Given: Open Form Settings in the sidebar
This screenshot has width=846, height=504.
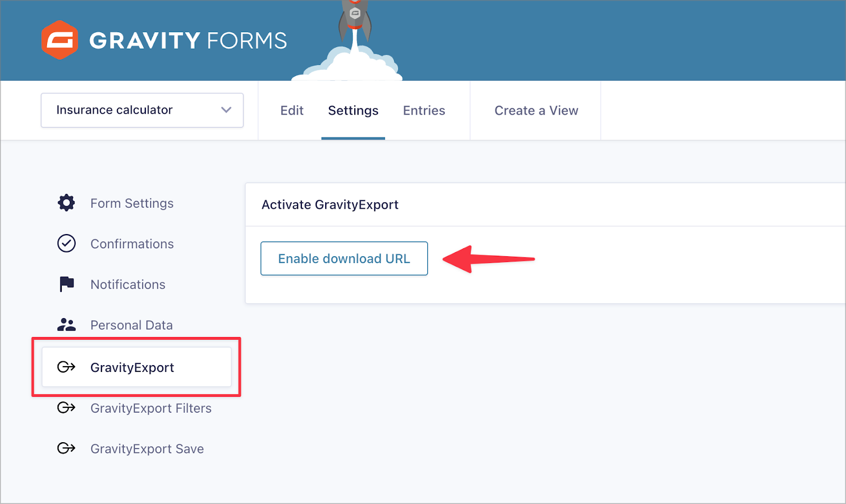Looking at the screenshot, I should (132, 203).
